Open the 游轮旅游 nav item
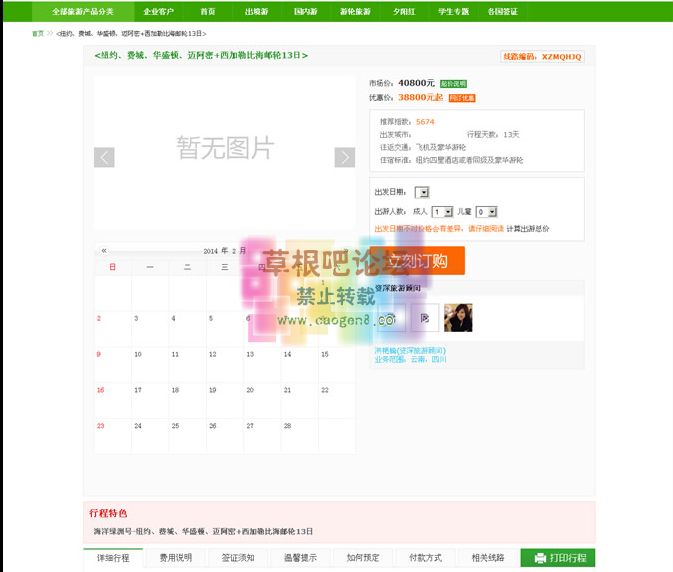Image resolution: width=673 pixels, height=572 pixels. pos(355,12)
